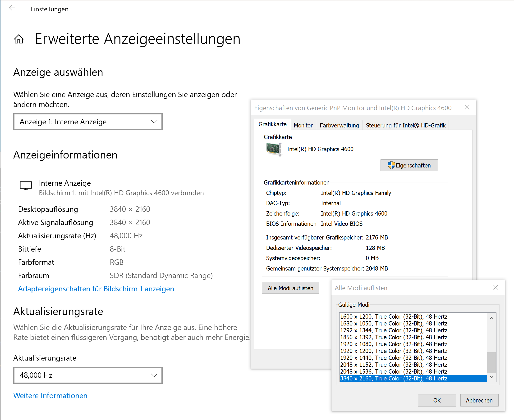This screenshot has width=514, height=420.
Task: Click the back arrow in Einstellungen
Action: tap(12, 9)
